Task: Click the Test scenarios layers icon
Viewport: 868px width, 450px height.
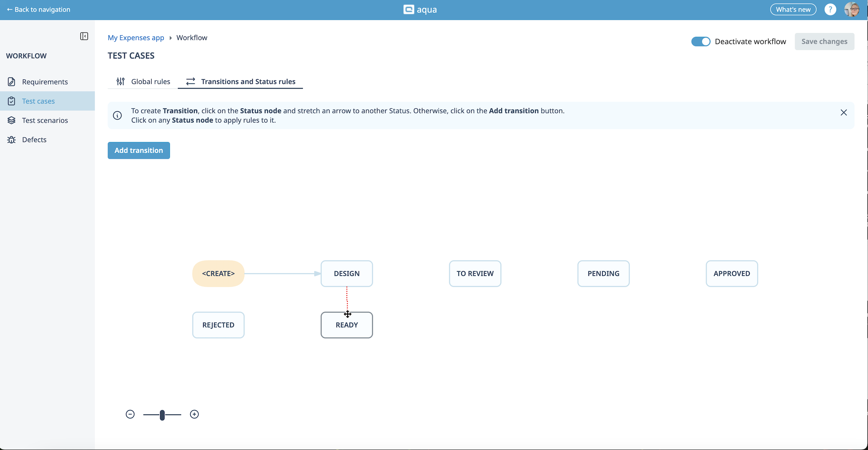Action: tap(11, 120)
